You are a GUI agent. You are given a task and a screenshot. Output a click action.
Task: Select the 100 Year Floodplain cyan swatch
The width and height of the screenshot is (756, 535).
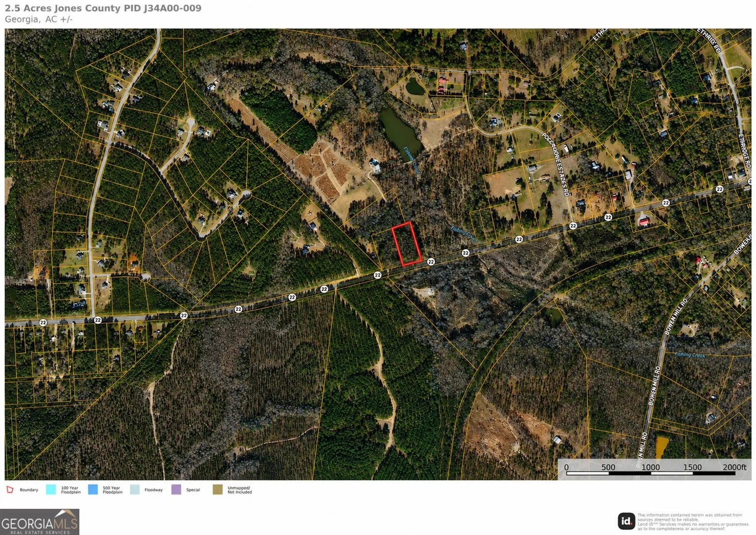point(51,489)
